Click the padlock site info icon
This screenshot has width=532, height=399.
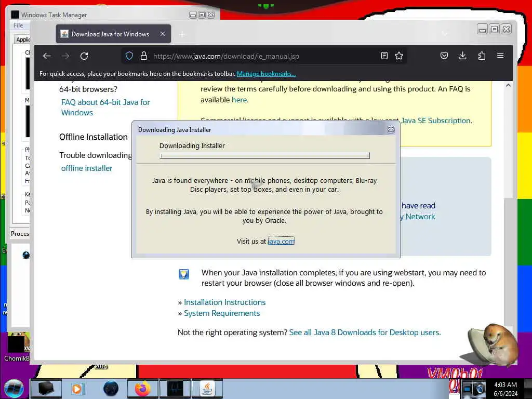point(144,56)
